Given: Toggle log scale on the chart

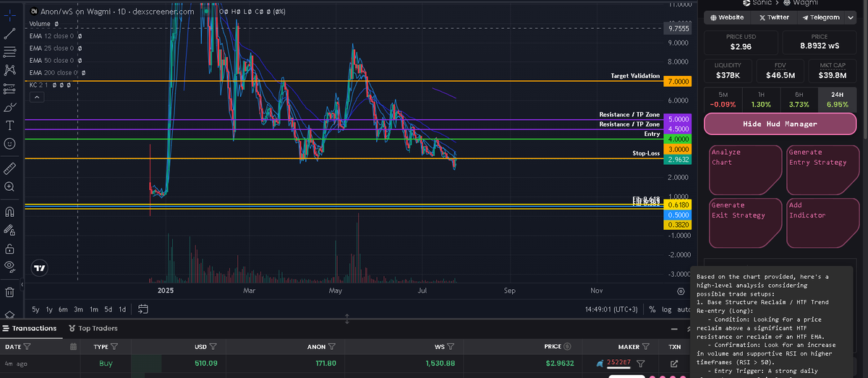Looking at the screenshot, I should [x=665, y=309].
